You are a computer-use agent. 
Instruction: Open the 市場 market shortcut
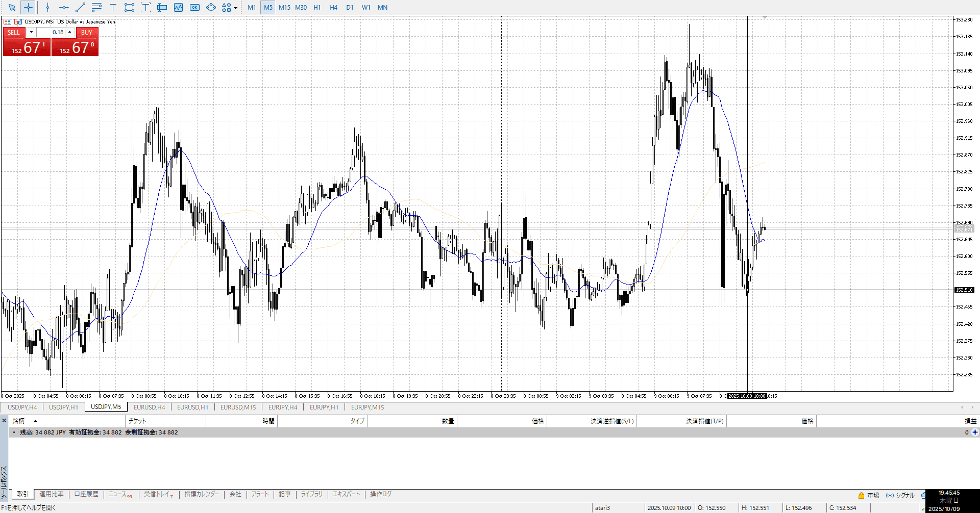pos(869,495)
